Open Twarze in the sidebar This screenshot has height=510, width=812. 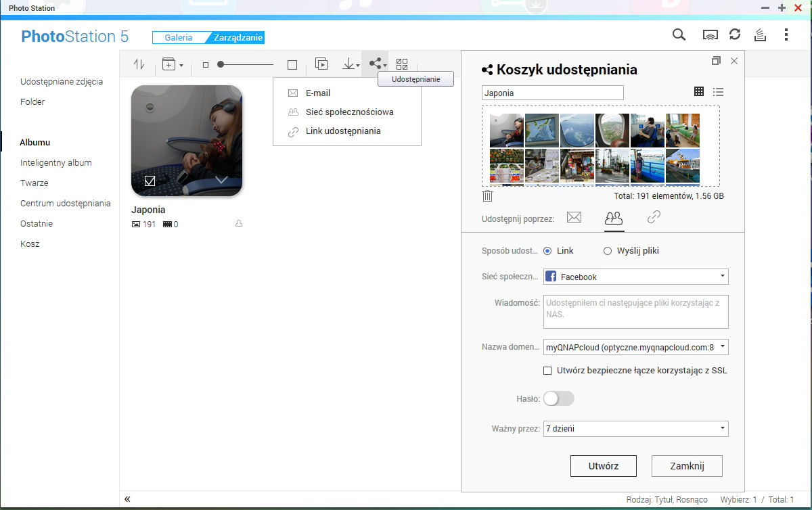34,183
